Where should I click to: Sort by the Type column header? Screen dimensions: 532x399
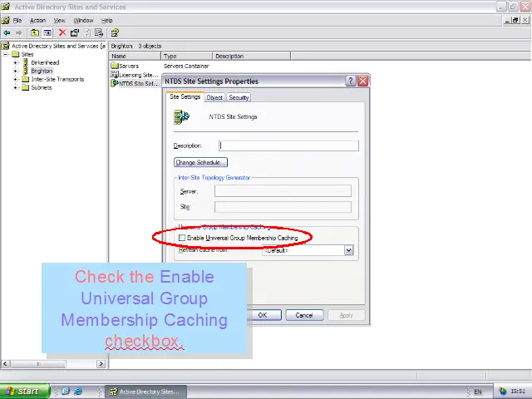[186, 56]
